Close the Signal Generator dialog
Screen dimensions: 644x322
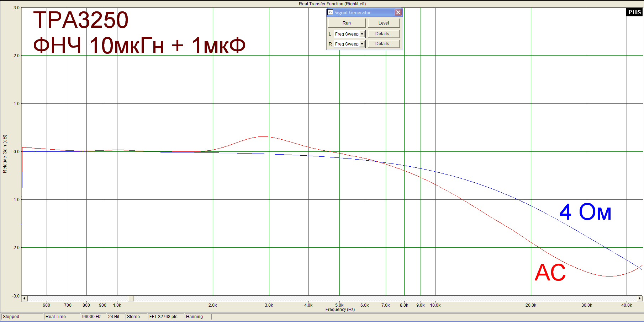tap(398, 12)
